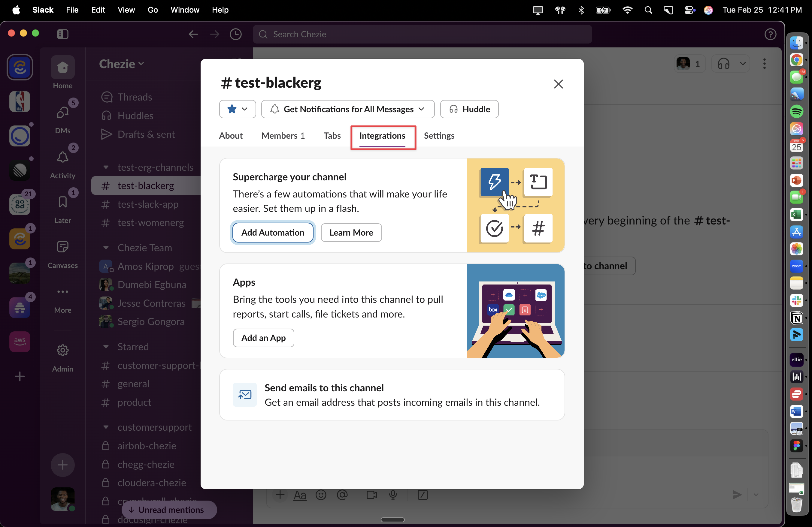Switch to the Settings tab
The width and height of the screenshot is (812, 527).
[439, 136]
